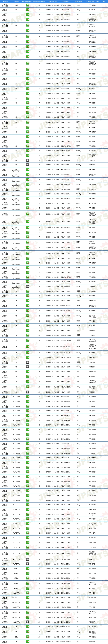
Task: Click the ON icon in GIULIETTA VM 4 HT row
Action: click(x=28, y=622)
